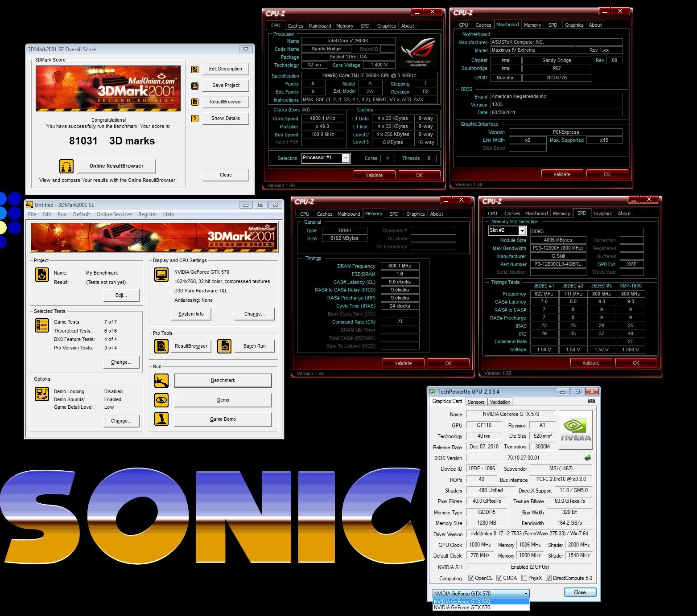Select the highlighted GTX 570 list entry
697x616 pixels.
[481, 602]
